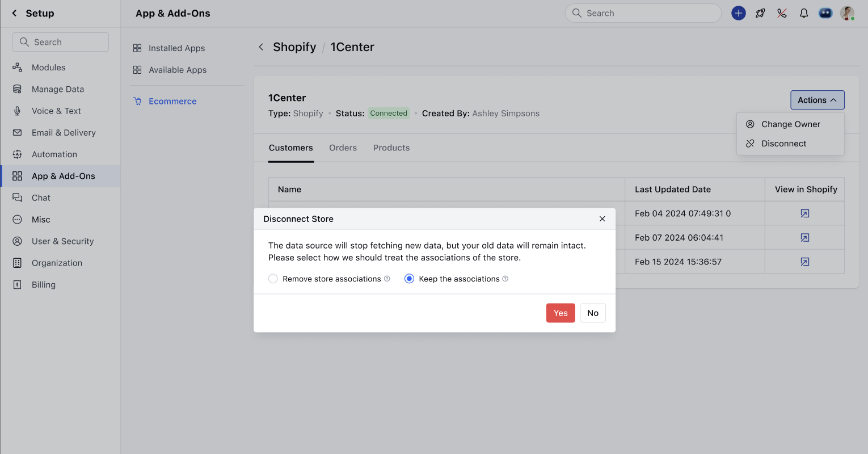The height and width of the screenshot is (454, 868).
Task: Focus the top global search box
Action: click(643, 13)
